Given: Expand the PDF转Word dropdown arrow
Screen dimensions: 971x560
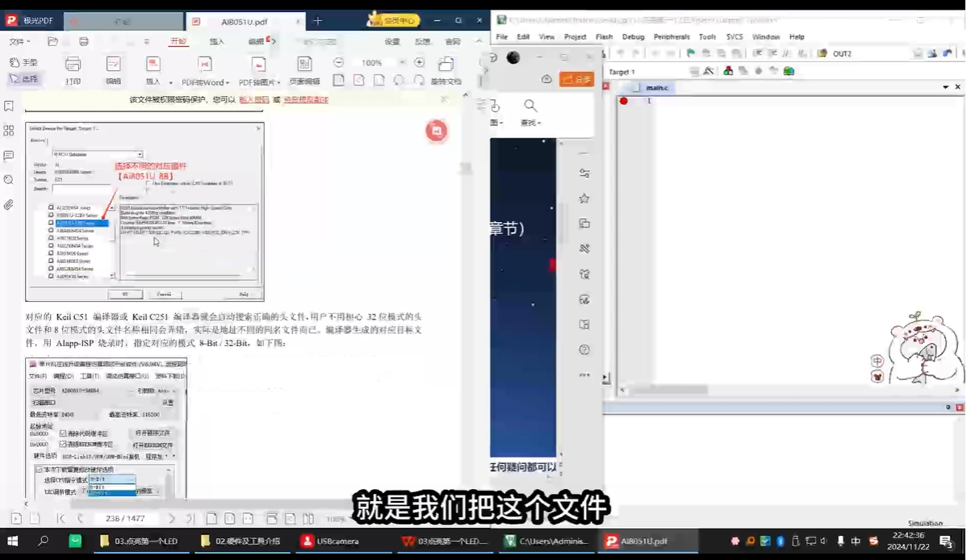Looking at the screenshot, I should (x=228, y=82).
